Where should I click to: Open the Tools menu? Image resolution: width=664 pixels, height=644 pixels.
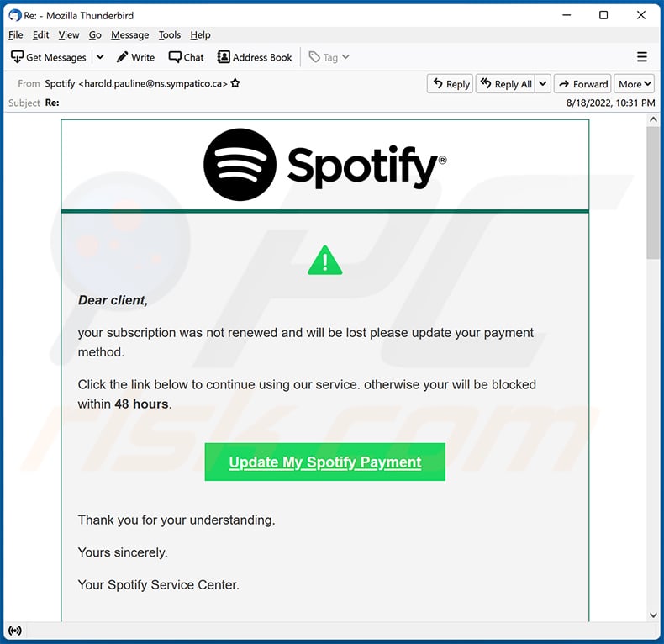pyautogui.click(x=170, y=35)
